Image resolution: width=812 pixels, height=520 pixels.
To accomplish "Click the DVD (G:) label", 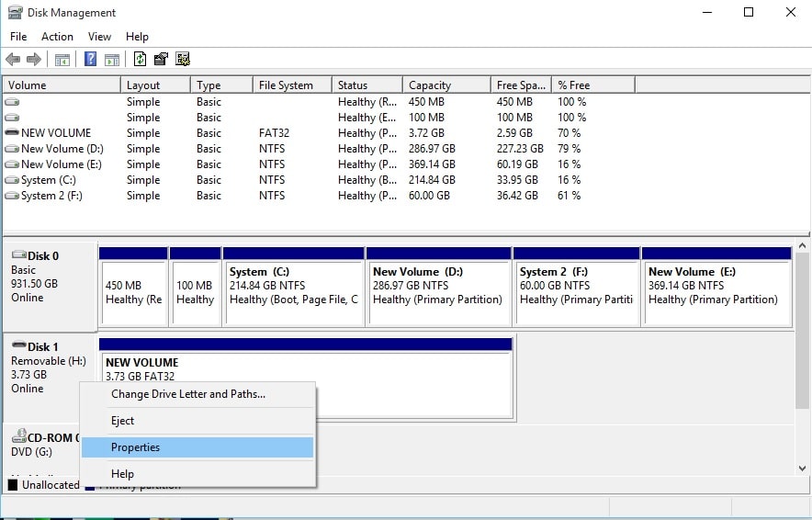I will coord(31,452).
